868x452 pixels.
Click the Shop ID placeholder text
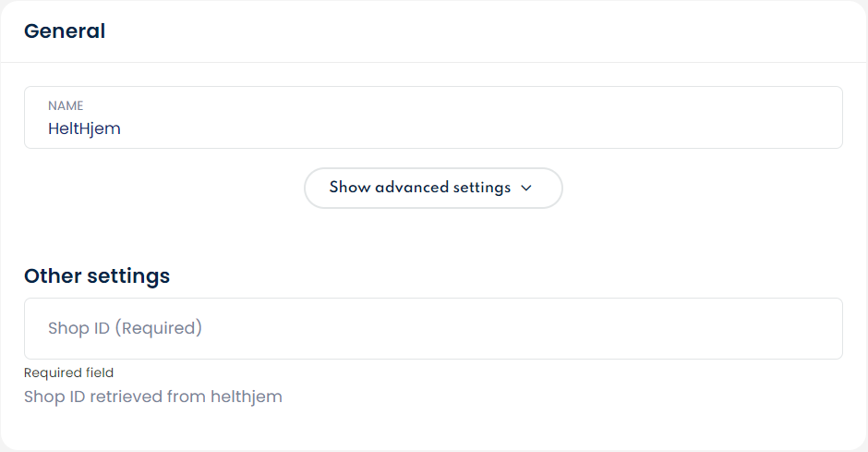pyautogui.click(x=125, y=328)
